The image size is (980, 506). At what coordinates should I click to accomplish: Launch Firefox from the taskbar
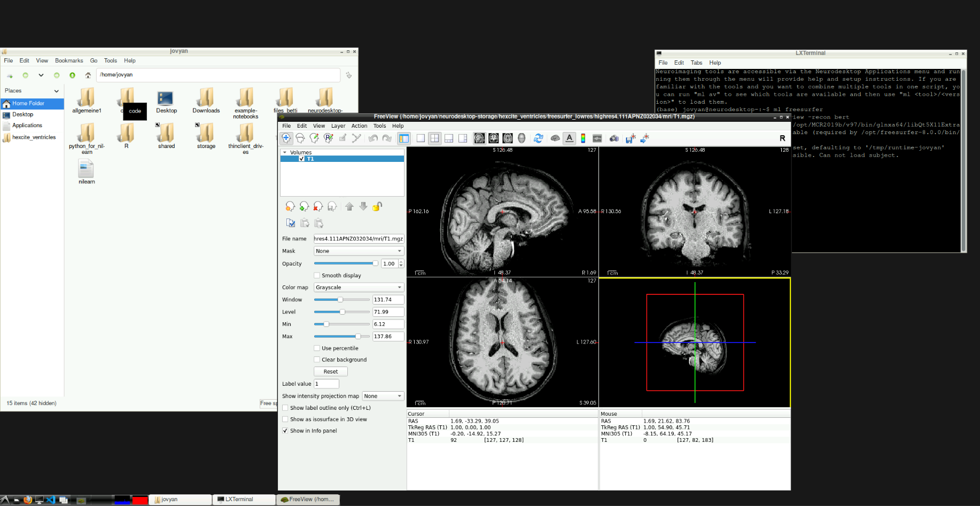[28, 500]
